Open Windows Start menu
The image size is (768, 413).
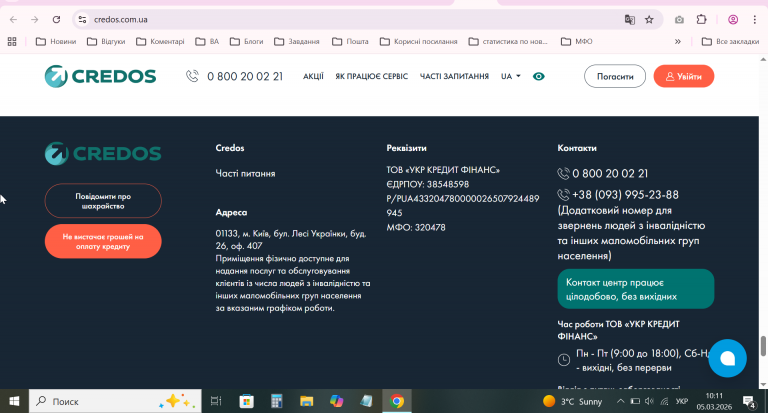tap(14, 401)
